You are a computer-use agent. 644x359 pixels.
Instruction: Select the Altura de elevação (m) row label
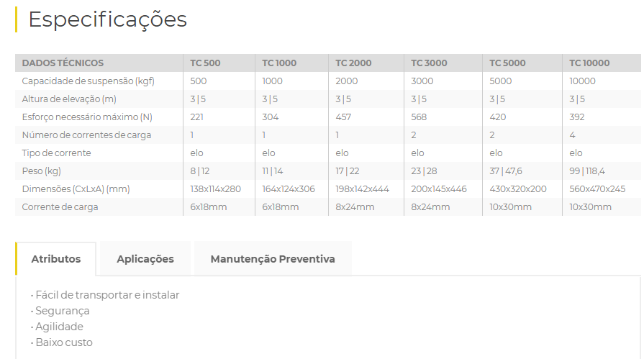[x=69, y=99]
